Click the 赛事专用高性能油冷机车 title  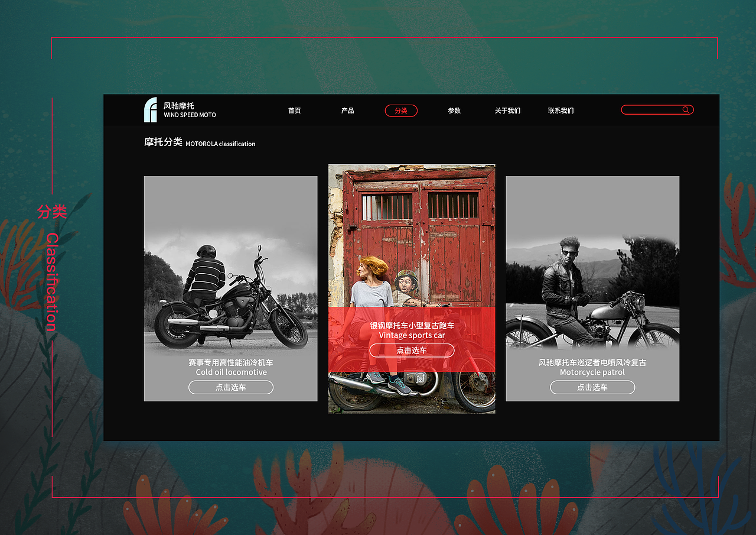[x=231, y=362]
